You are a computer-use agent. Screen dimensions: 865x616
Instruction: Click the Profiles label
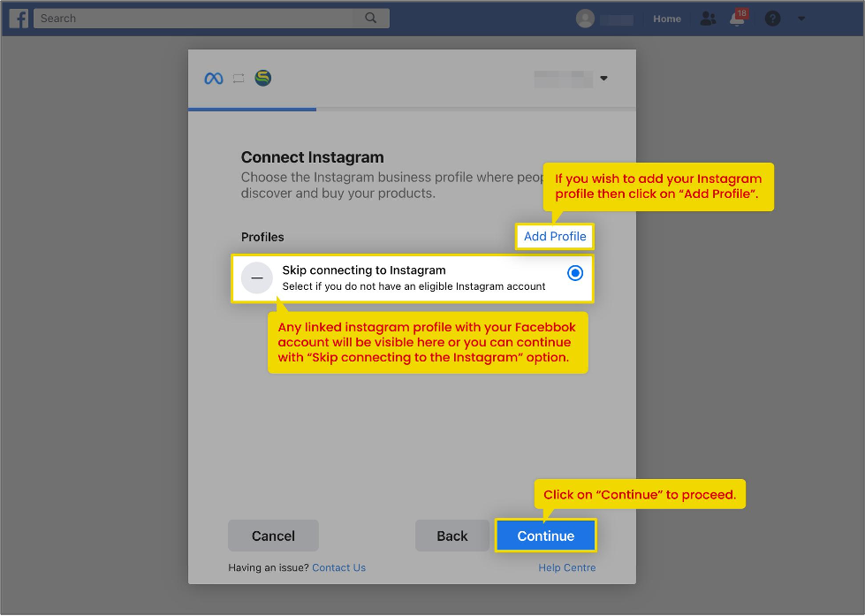262,237
